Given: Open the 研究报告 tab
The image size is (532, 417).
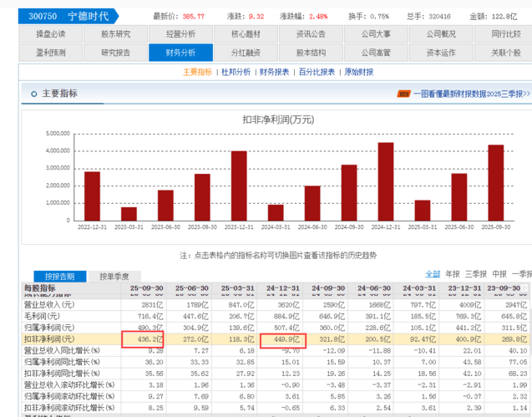Looking at the screenshot, I should 116,53.
